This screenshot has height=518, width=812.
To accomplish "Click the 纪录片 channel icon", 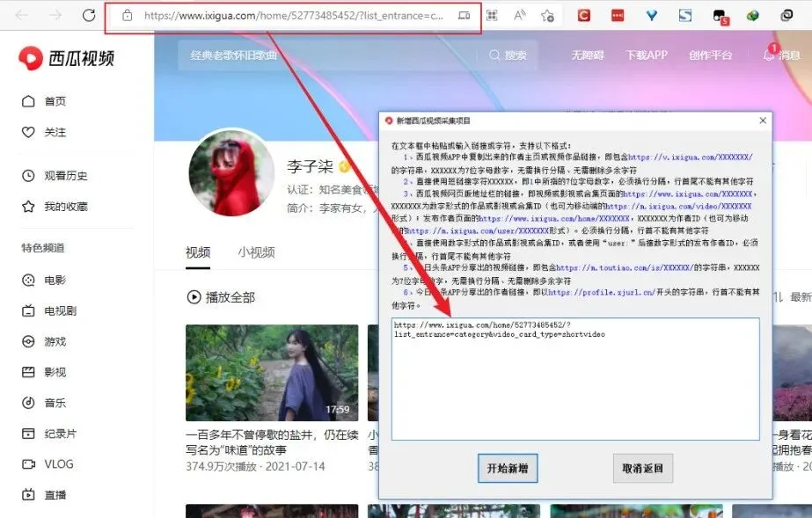I will [28, 434].
